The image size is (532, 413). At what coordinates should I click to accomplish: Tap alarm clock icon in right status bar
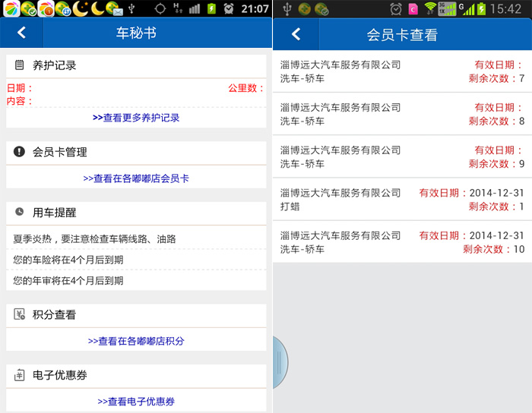(396, 9)
